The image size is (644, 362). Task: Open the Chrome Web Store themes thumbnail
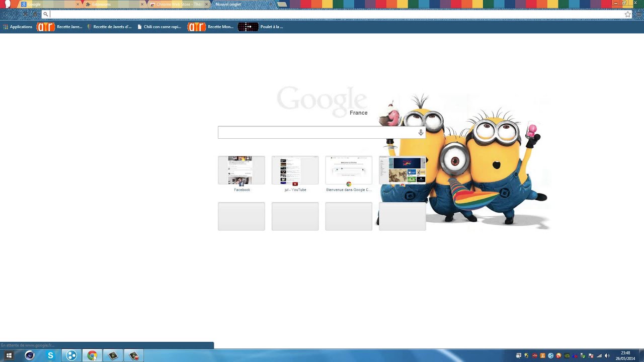point(403,170)
